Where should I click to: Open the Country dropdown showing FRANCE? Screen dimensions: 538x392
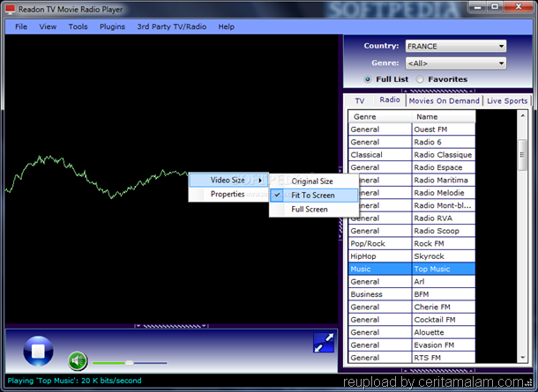click(456, 46)
